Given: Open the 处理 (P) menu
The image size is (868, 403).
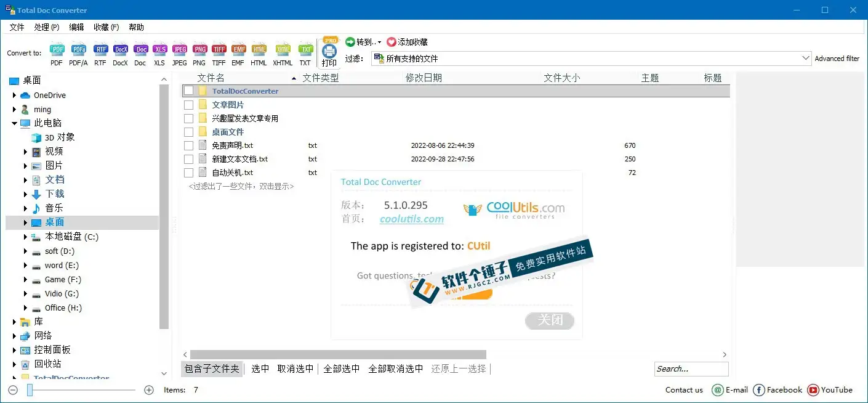Looking at the screenshot, I should pos(47,27).
